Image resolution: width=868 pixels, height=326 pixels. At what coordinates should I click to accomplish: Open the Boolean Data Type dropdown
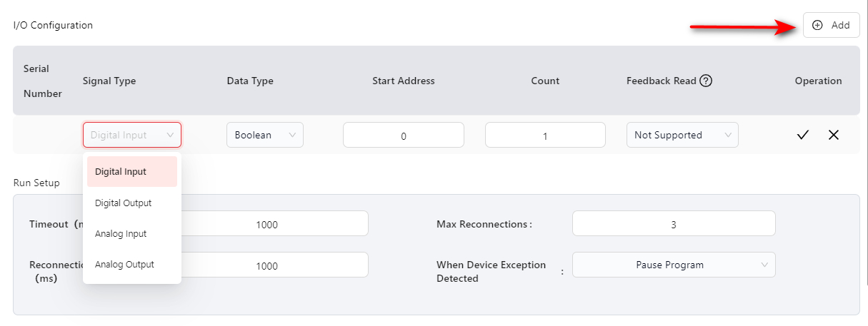tap(264, 135)
